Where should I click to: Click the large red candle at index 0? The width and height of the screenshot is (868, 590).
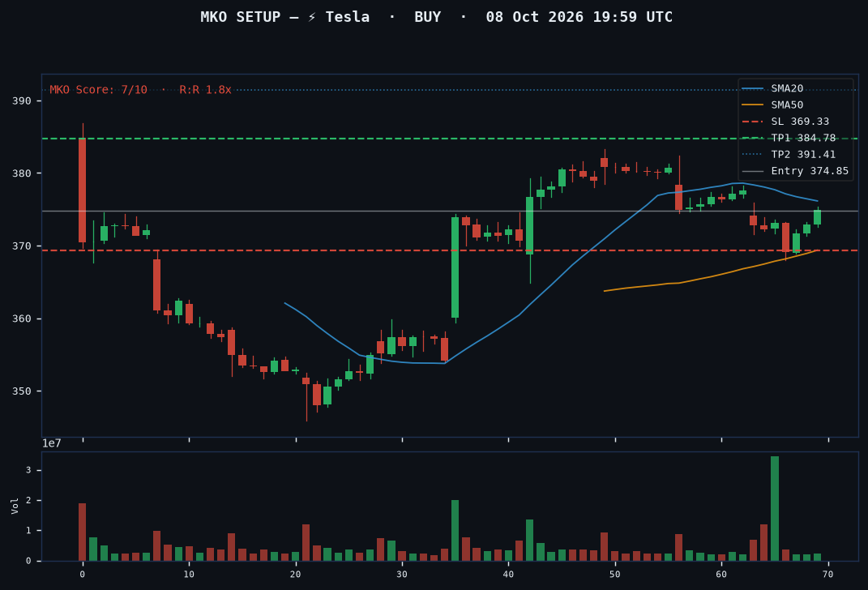(x=83, y=190)
